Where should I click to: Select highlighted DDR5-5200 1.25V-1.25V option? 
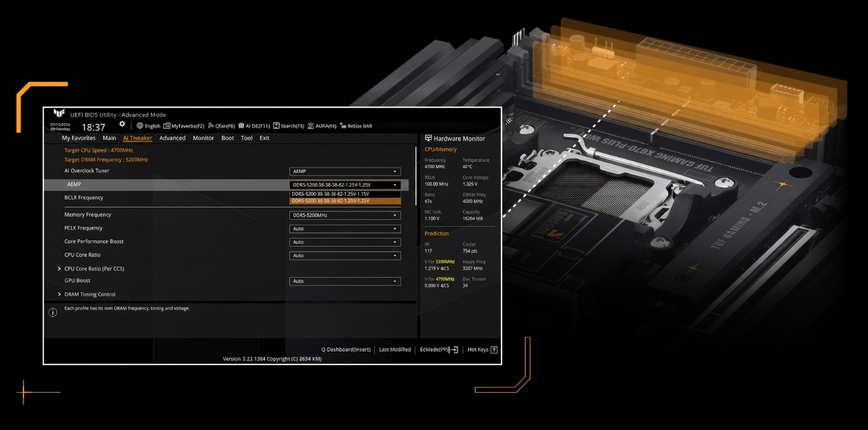pyautogui.click(x=345, y=201)
